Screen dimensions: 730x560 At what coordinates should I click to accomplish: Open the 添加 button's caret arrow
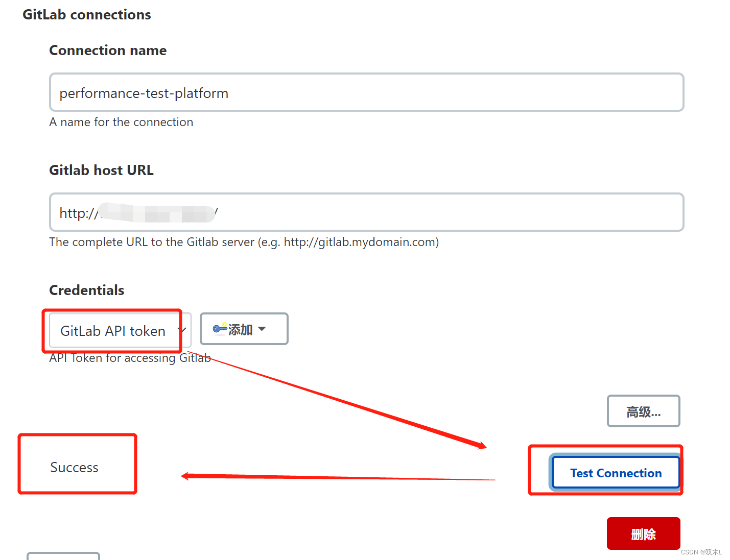click(262, 329)
